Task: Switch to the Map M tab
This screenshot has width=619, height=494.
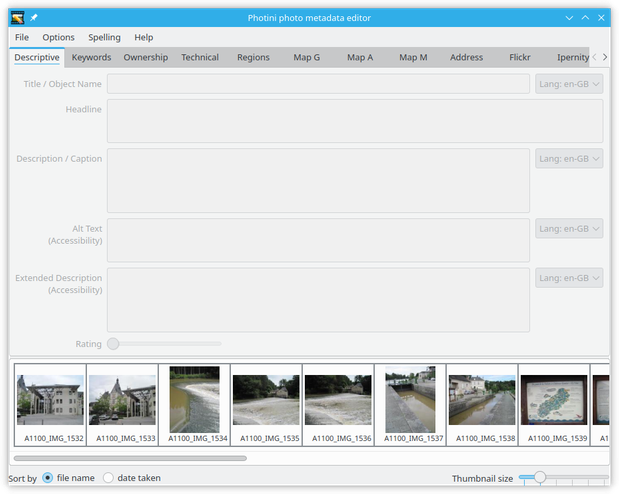Action: pos(413,57)
